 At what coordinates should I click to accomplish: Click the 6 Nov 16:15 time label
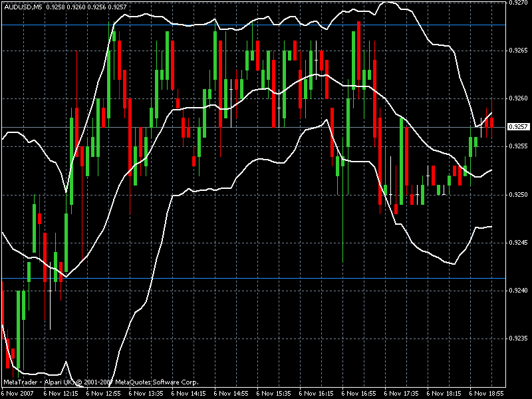point(317,394)
